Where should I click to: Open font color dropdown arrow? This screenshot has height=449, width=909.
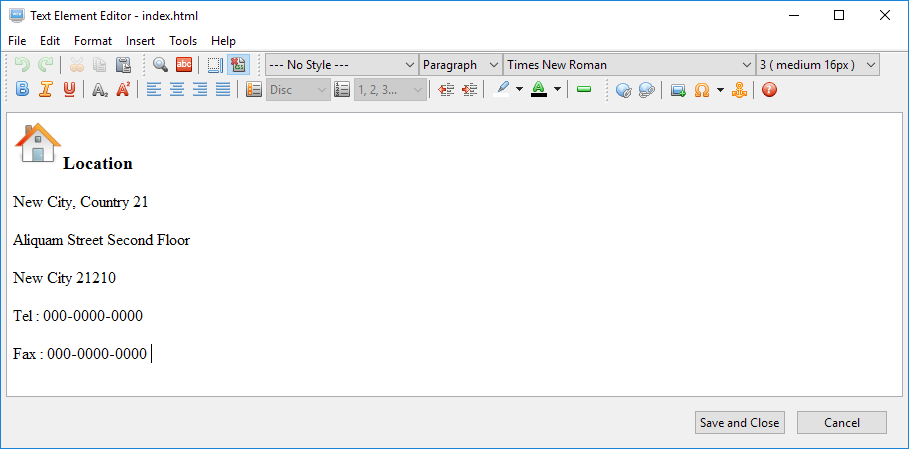[x=557, y=90]
